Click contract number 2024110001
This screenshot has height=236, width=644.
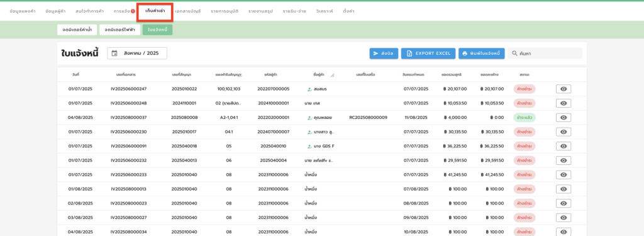tap(184, 103)
